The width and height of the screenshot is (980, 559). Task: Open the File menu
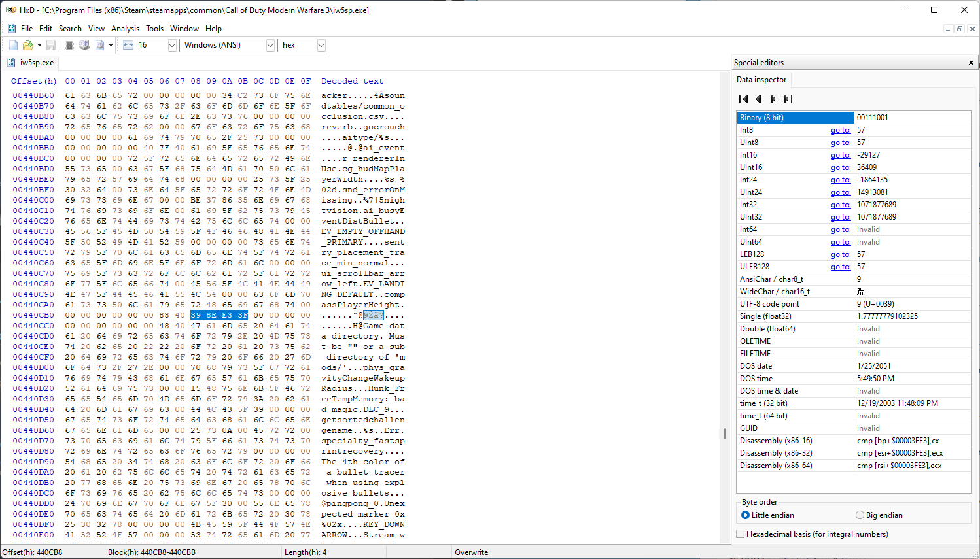click(x=27, y=29)
